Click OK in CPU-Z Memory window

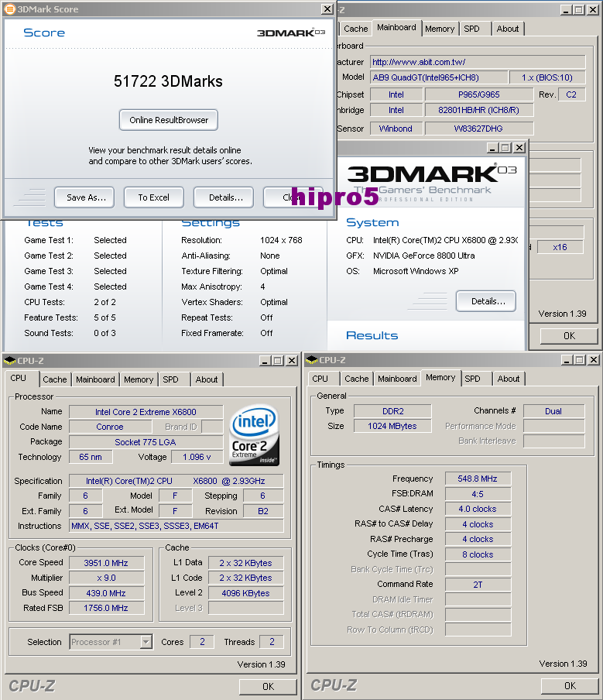[570, 685]
